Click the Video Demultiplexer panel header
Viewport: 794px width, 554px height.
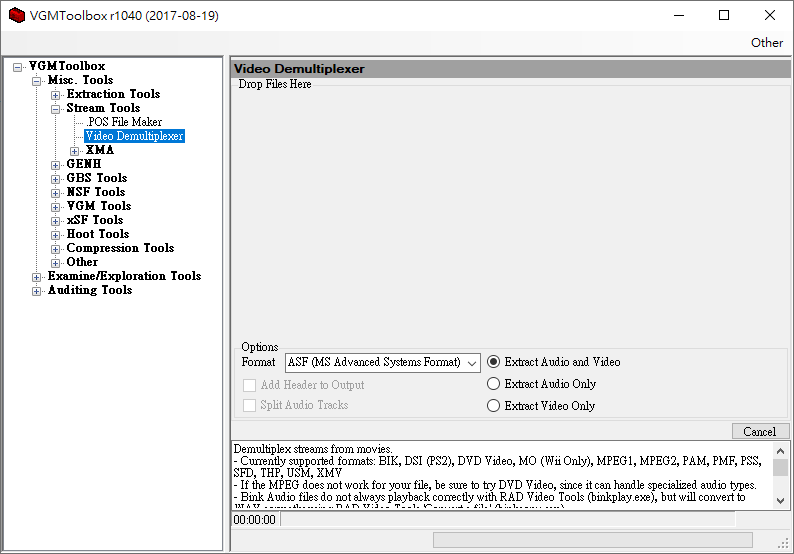[511, 69]
